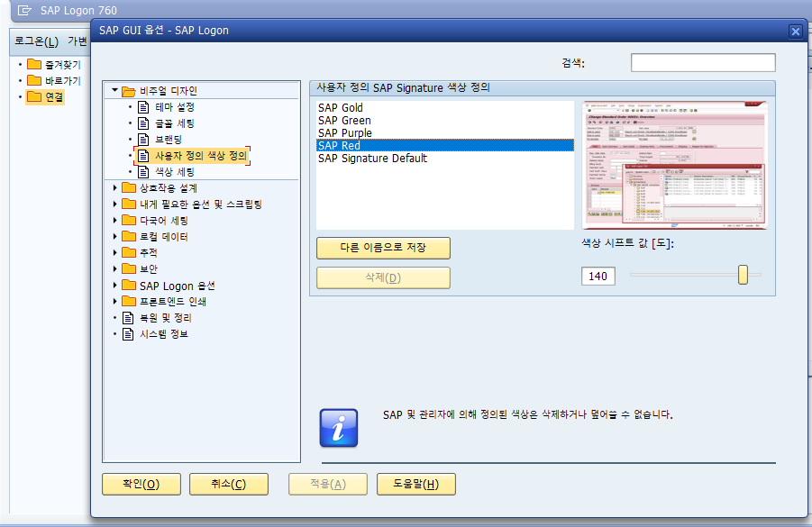This screenshot has height=527, width=812.
Task: Click the document icon next to 글꼴 세팅
Action: [143, 123]
